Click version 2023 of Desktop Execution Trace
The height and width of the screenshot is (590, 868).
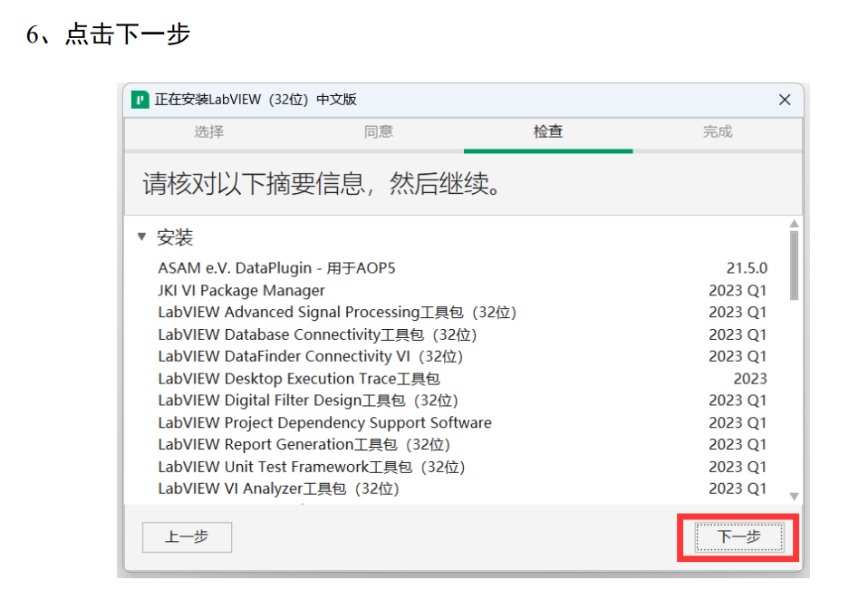tap(750, 379)
